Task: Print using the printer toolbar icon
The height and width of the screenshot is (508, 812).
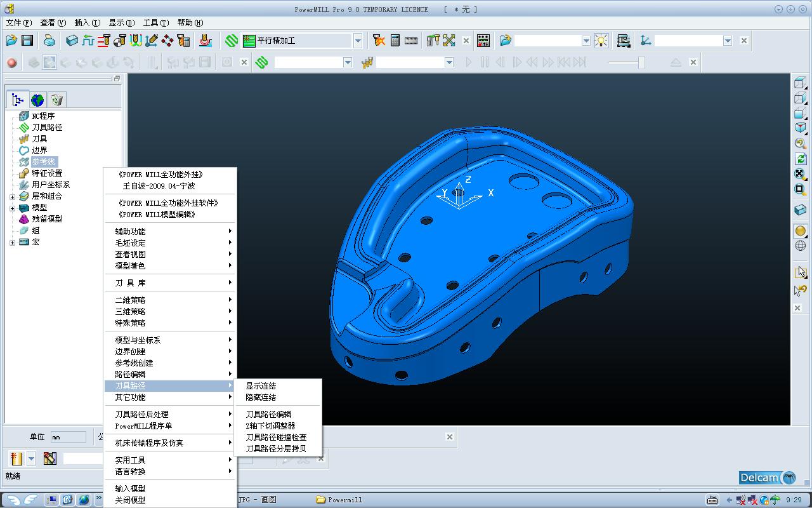Action: (x=49, y=41)
